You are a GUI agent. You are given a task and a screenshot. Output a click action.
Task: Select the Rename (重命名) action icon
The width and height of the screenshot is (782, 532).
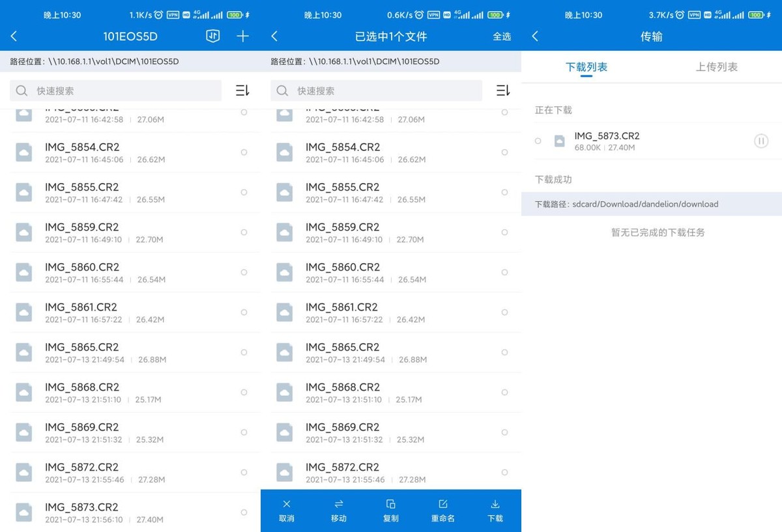[x=442, y=510]
